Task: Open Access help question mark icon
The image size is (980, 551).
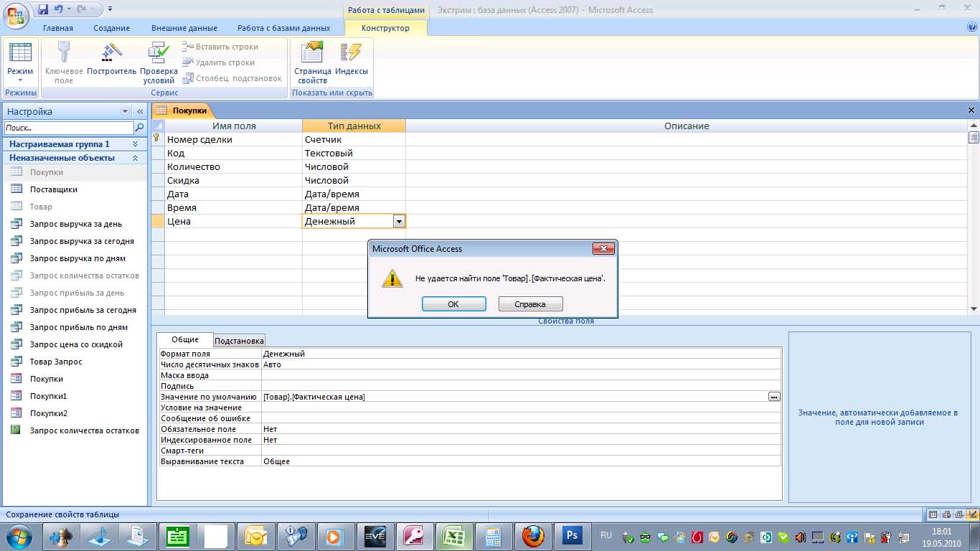Action: click(972, 27)
